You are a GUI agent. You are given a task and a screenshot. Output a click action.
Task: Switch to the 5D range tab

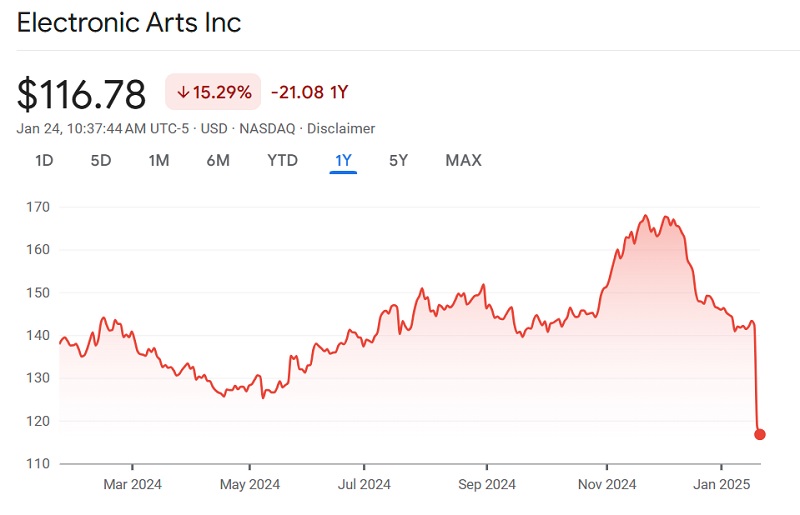coord(101,160)
